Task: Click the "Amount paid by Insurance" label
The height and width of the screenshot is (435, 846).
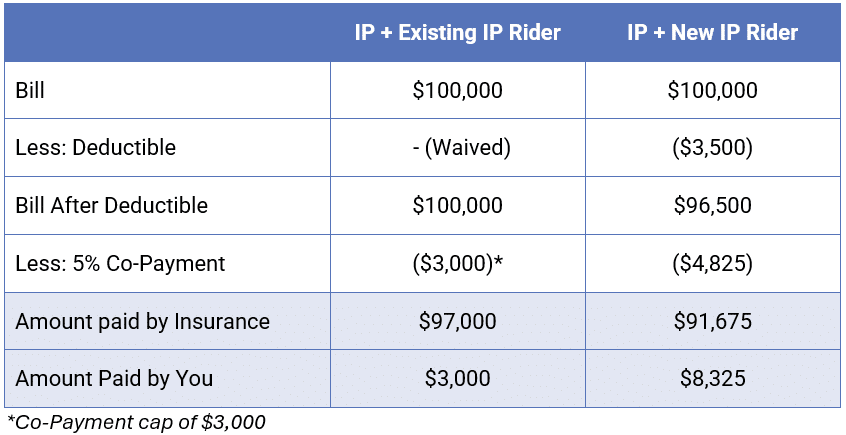Action: click(x=142, y=321)
